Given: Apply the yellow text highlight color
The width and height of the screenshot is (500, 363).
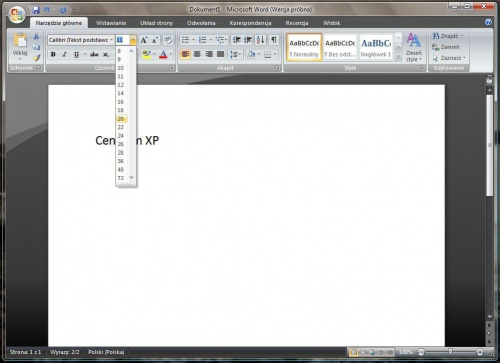Looking at the screenshot, I should (x=146, y=54).
